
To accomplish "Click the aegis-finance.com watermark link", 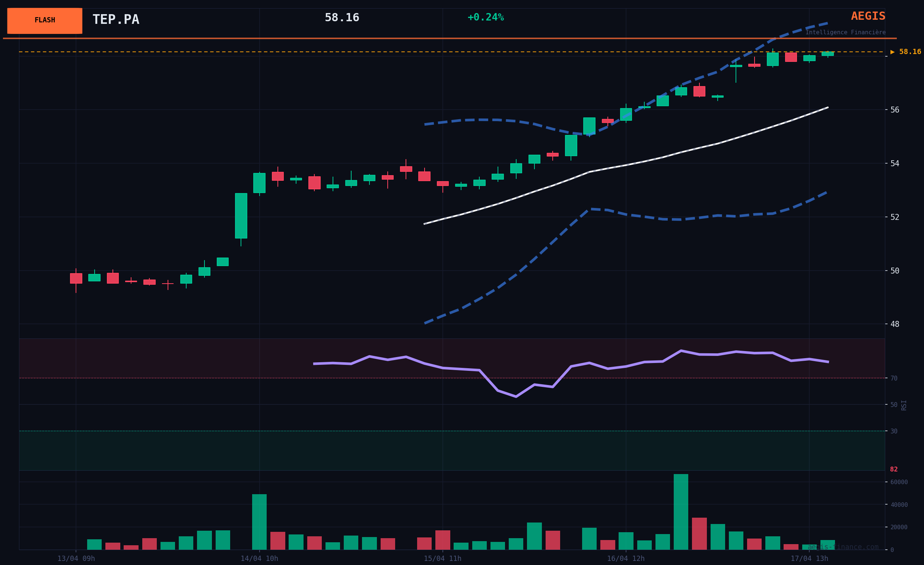I will [x=843, y=547].
